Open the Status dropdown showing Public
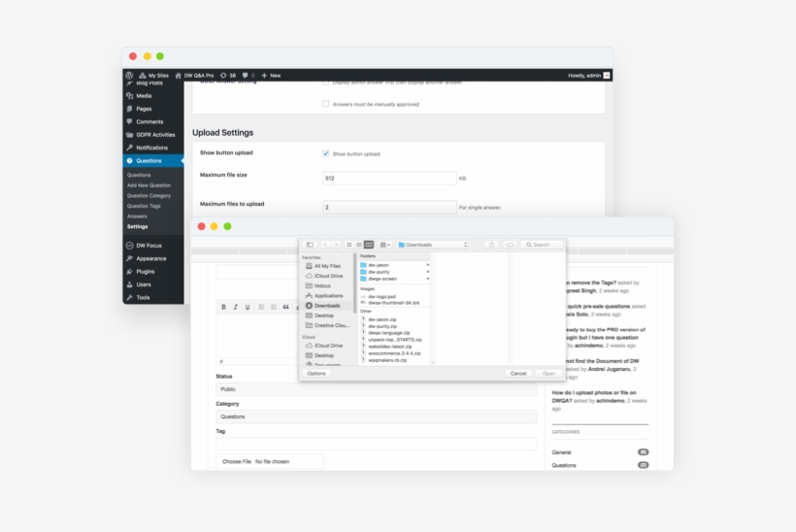Viewport: 796px width, 532px height. tap(377, 389)
